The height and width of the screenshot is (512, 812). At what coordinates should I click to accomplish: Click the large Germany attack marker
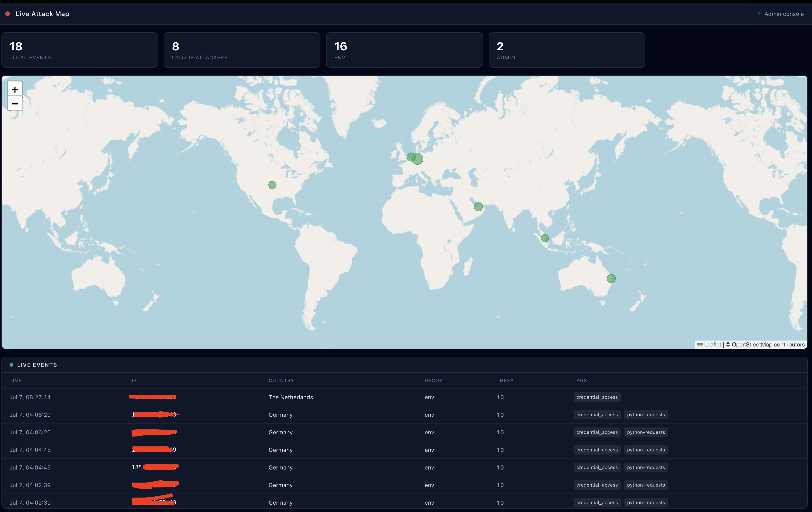(x=417, y=159)
